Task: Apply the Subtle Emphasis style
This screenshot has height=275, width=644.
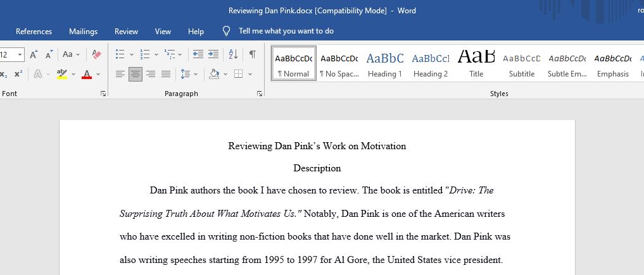Action: pos(567,63)
